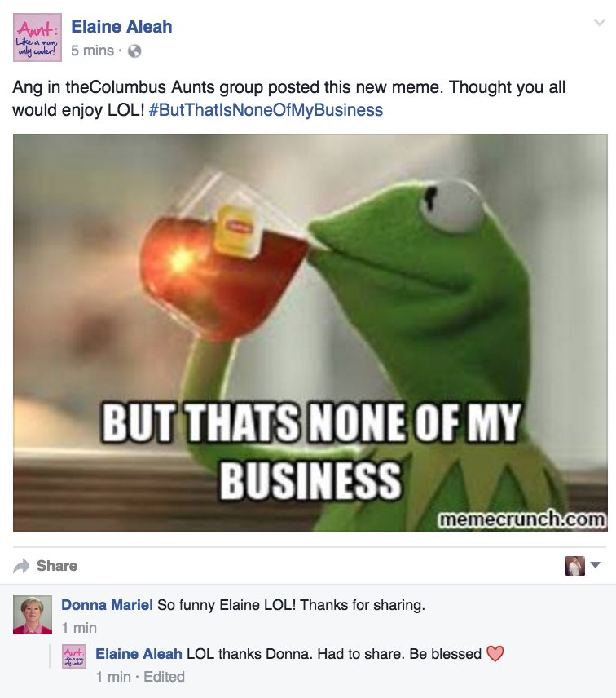Viewport: 616px width, 698px height.
Task: Visit Donna Mariel's profile name link
Action: [x=107, y=605]
